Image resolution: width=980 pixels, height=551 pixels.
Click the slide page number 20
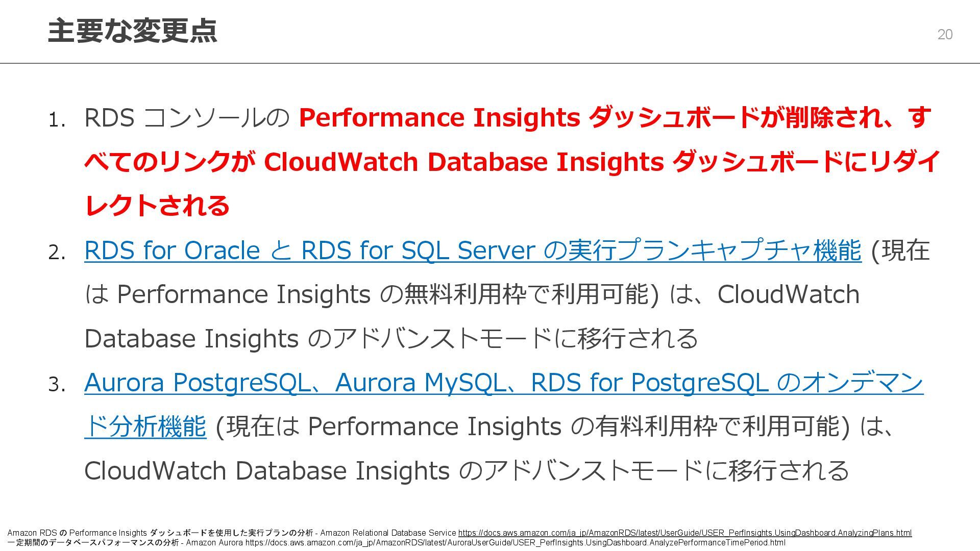[x=945, y=34]
